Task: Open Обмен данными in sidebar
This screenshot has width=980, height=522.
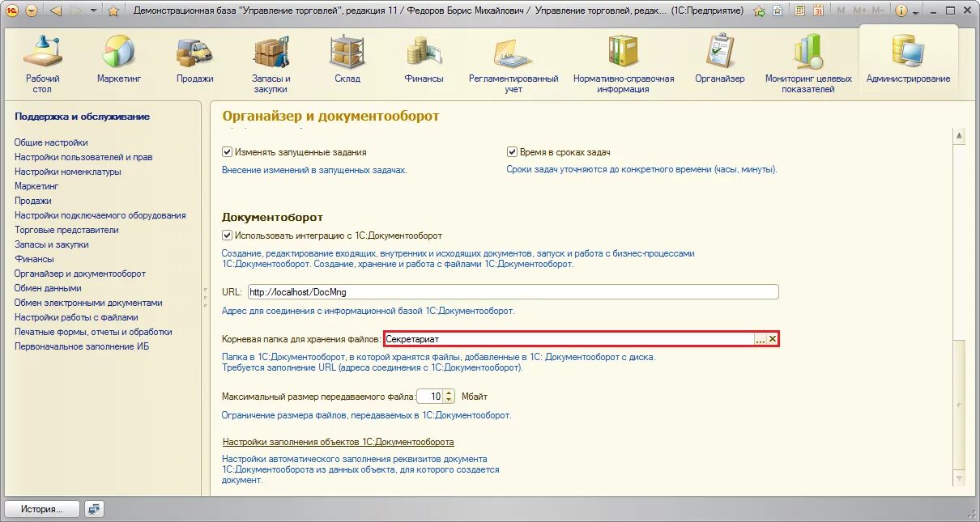Action: [x=48, y=288]
